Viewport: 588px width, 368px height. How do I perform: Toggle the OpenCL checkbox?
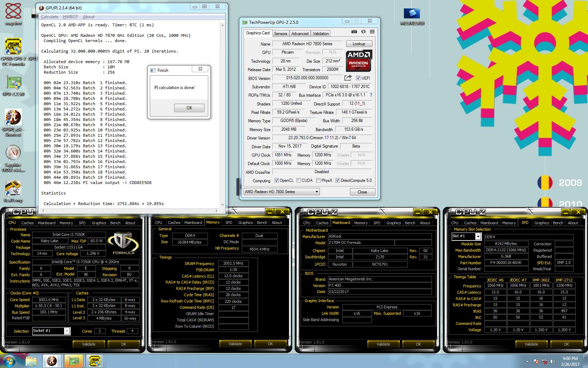pyautogui.click(x=276, y=180)
